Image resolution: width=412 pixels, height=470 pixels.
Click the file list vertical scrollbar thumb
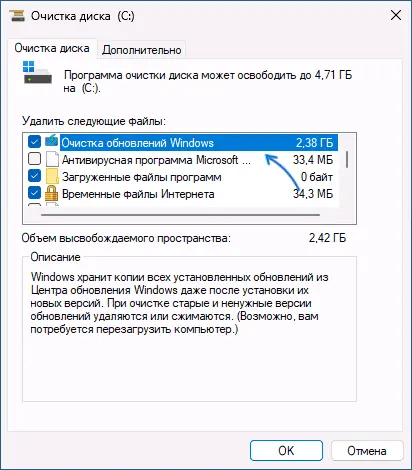pos(347,159)
